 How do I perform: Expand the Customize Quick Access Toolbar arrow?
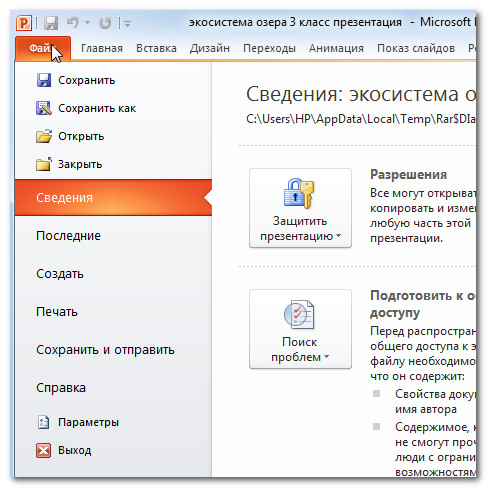[127, 23]
